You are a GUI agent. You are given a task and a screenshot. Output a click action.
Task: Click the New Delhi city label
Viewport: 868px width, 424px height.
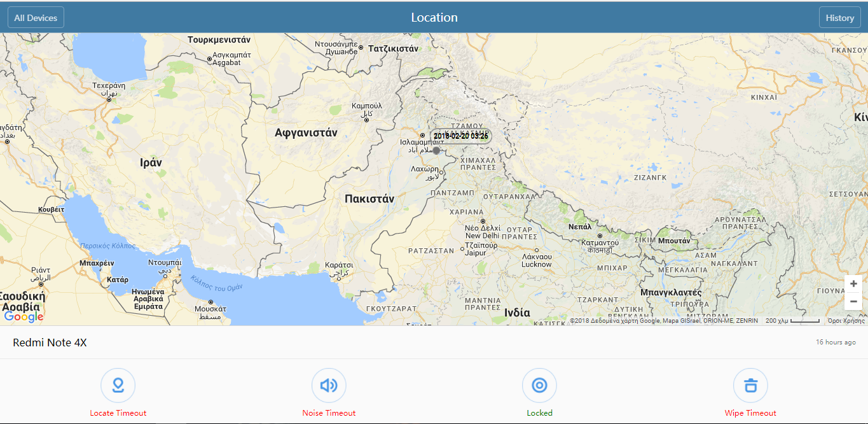(x=482, y=236)
